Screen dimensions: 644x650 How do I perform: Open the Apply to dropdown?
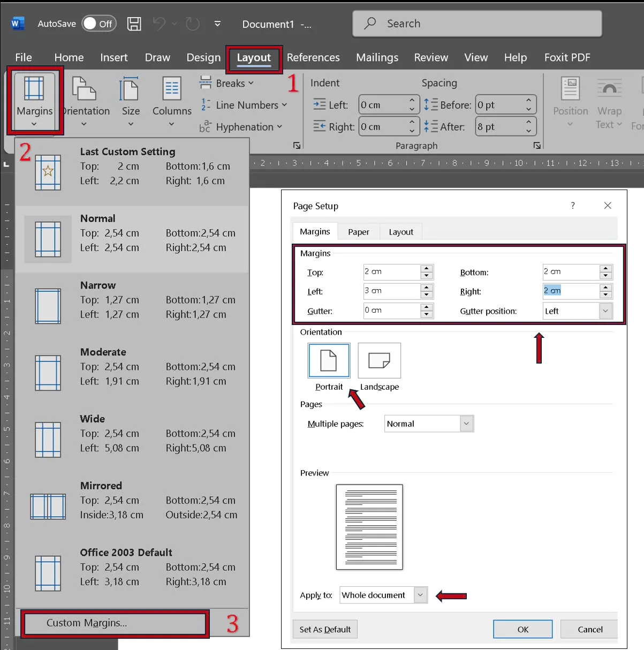384,595
